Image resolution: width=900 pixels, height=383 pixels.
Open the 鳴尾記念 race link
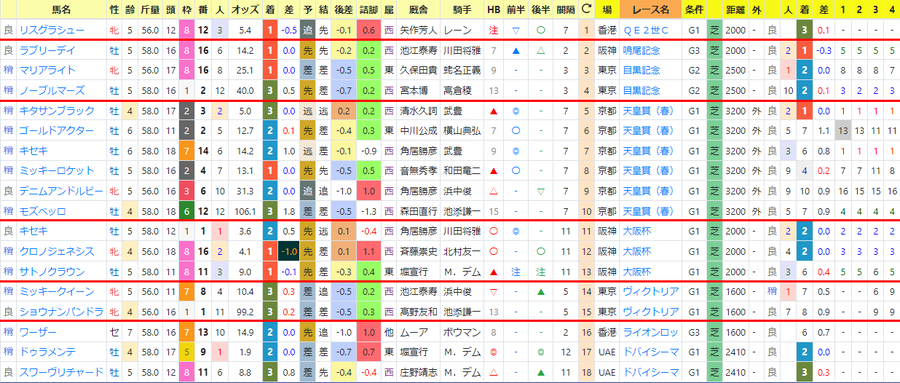click(x=642, y=51)
